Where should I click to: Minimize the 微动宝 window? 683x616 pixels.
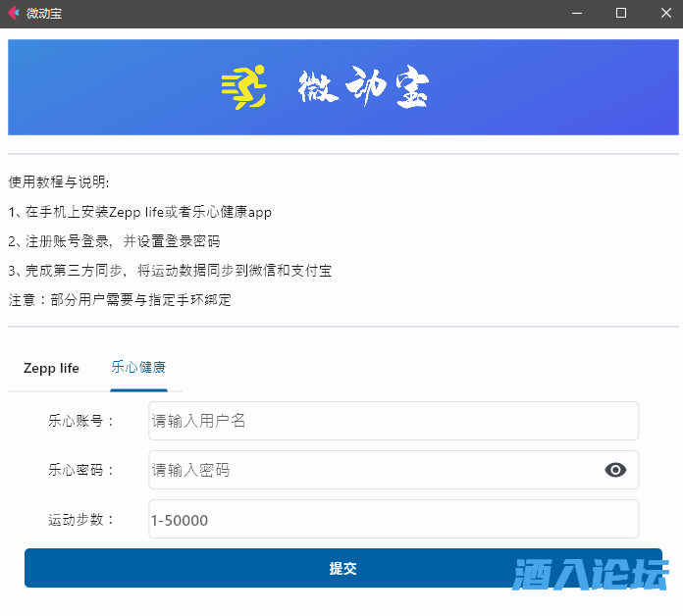point(577,13)
